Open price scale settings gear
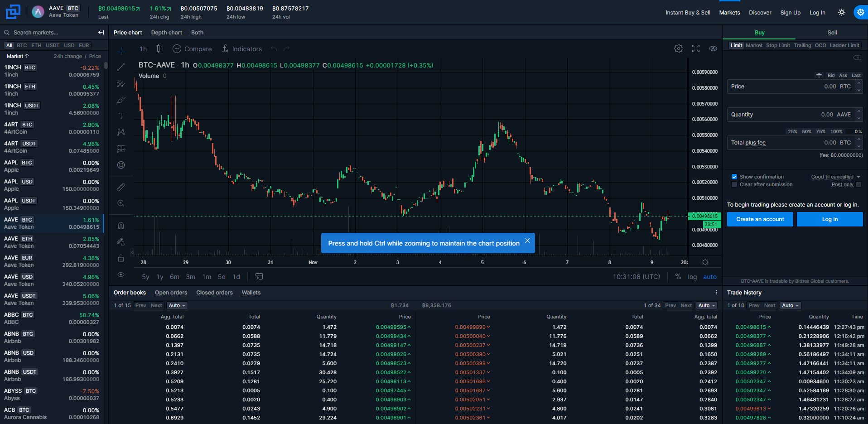 tap(705, 262)
